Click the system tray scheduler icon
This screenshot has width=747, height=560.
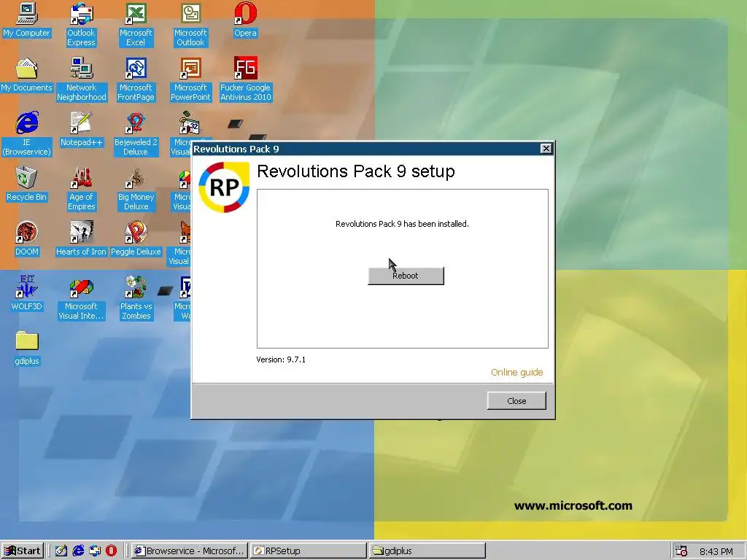[682, 551]
